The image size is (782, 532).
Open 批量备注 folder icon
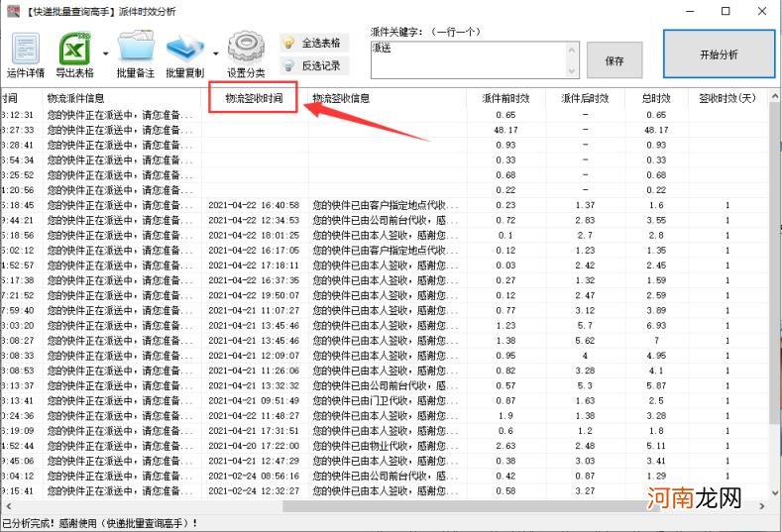[x=136, y=54]
